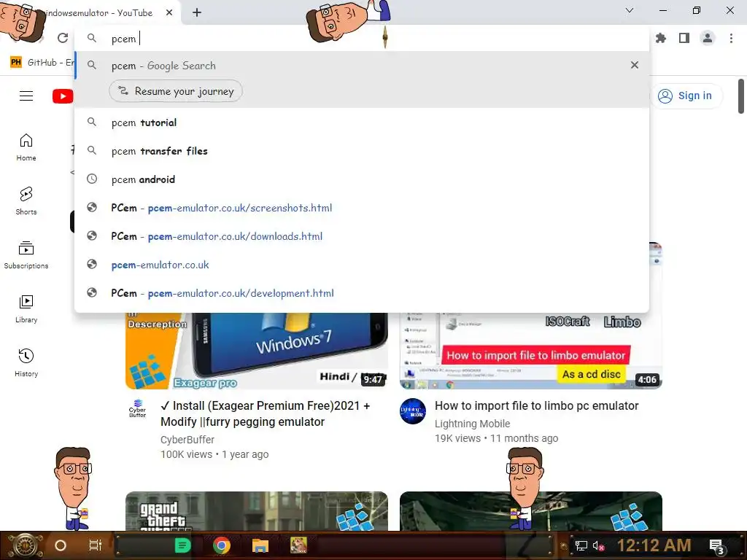This screenshot has width=747, height=560.
Task: Open the limbo emulator import video thumbnail
Action: [531, 351]
